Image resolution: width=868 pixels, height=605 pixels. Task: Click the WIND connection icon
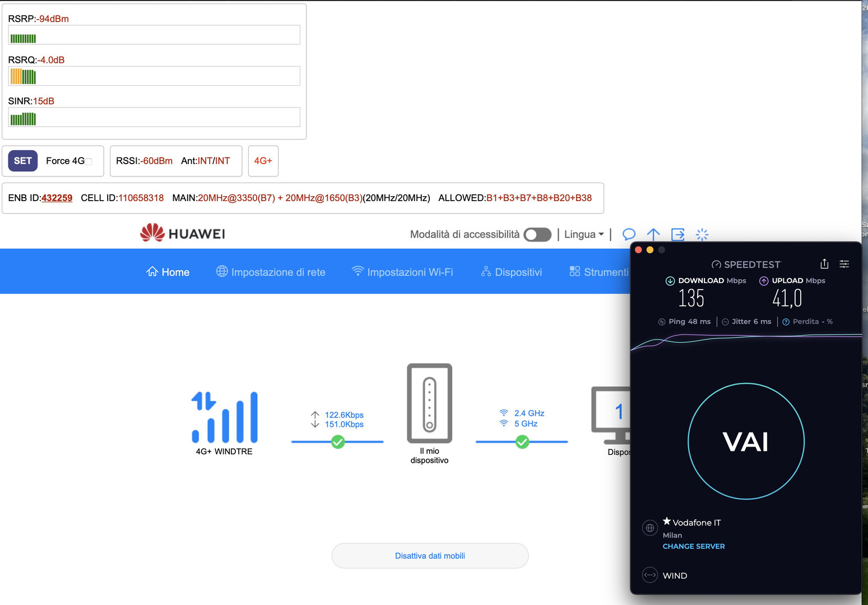649,575
